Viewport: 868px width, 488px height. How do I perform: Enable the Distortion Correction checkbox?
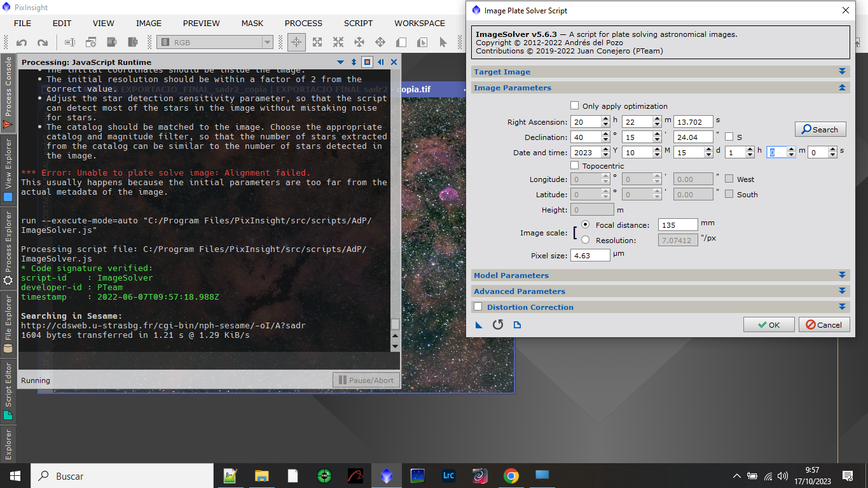(x=478, y=307)
